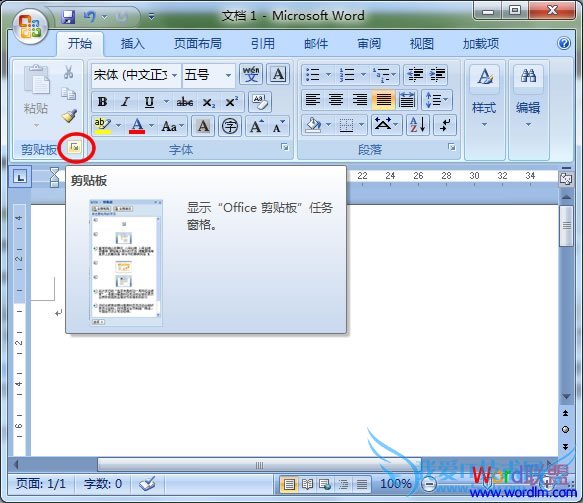Apply distributed alignment

tap(407, 100)
